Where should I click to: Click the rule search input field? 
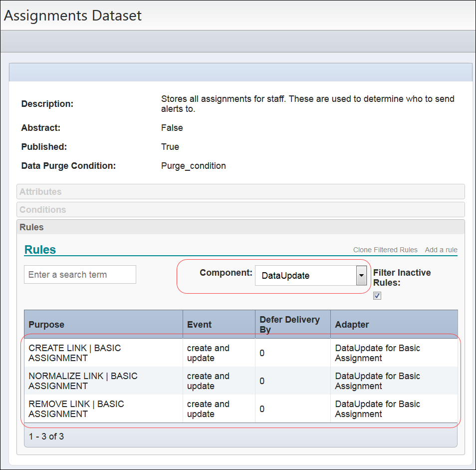tap(79, 274)
